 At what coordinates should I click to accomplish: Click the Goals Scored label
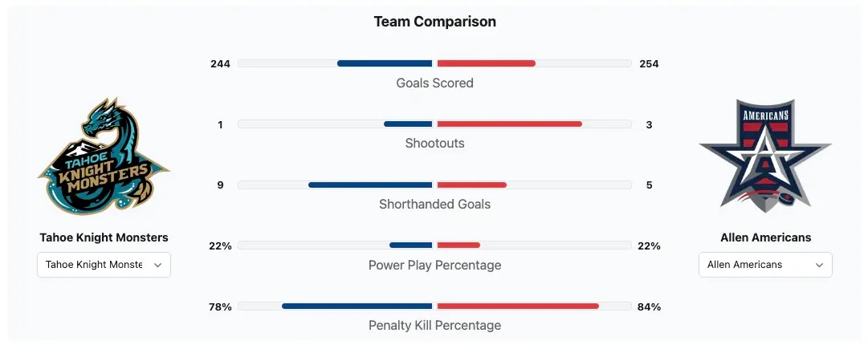click(x=434, y=83)
